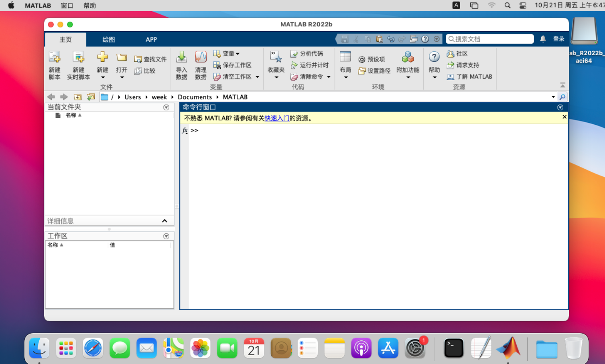Click Clear Commands (清除命令) button
605x364 pixels.
[307, 77]
